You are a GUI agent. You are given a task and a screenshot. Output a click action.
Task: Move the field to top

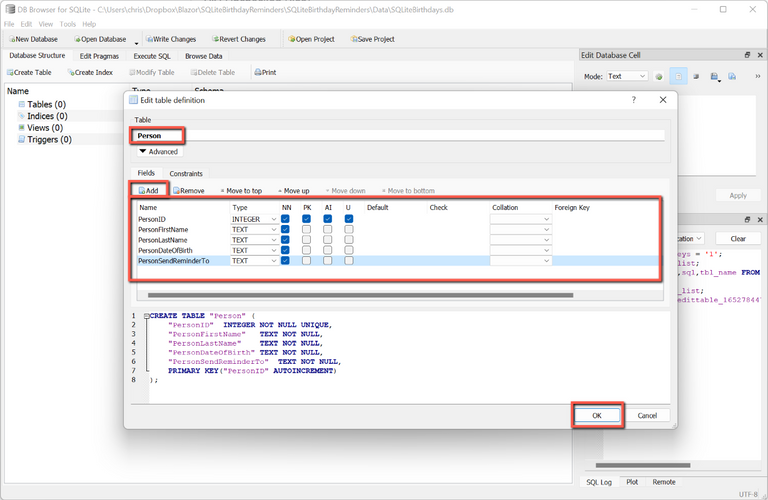point(241,190)
